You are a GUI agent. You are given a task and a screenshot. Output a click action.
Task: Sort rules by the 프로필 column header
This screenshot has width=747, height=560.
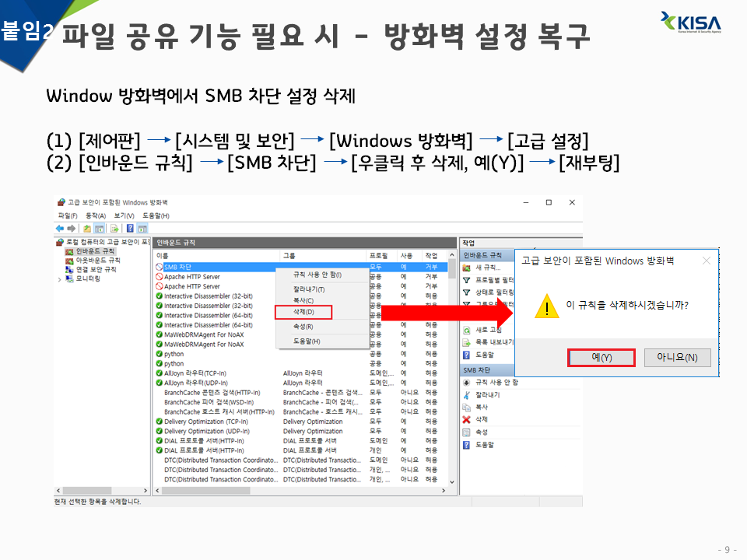tap(381, 256)
